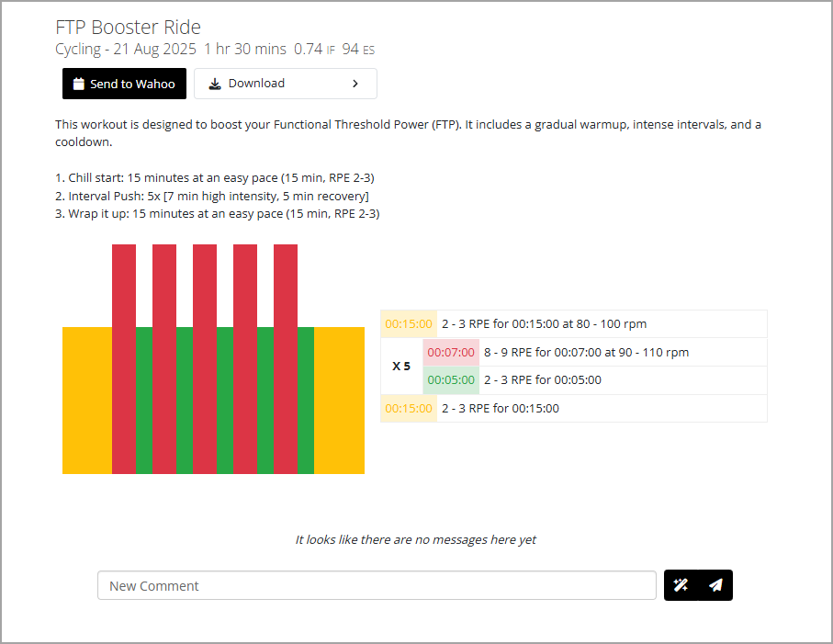Screen dimensions: 833x644
Task: Expand the Download options chevron
Action: [x=355, y=84]
